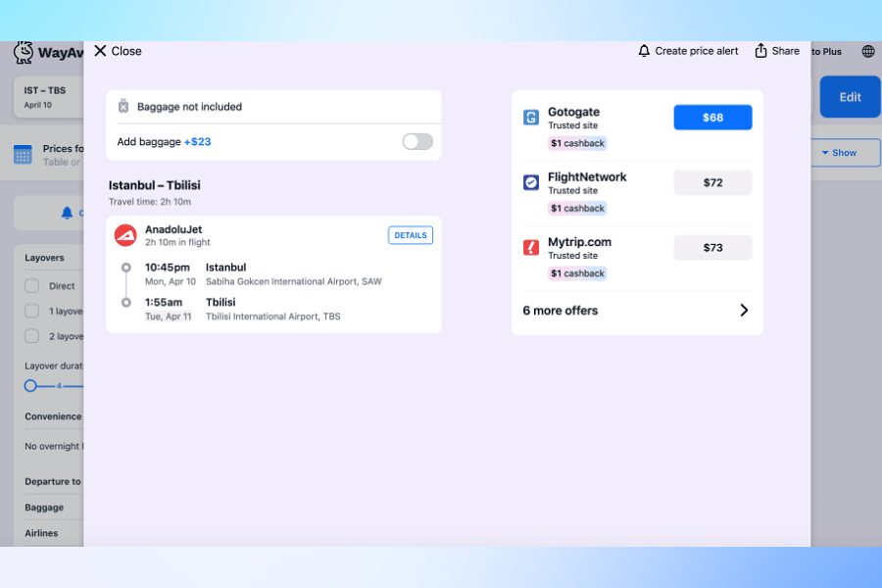Click the Share icon
The width and height of the screenshot is (882, 588).
pos(760,51)
